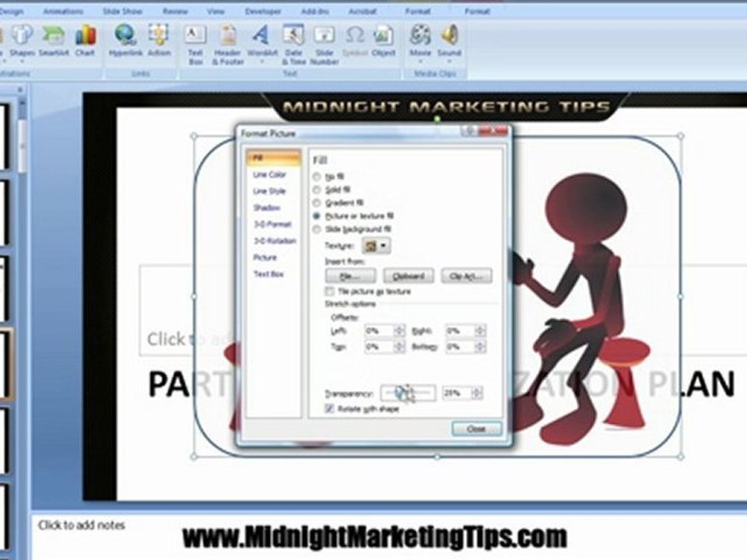The height and width of the screenshot is (560, 747).
Task: Click the Transparency percentage field
Action: click(x=457, y=393)
